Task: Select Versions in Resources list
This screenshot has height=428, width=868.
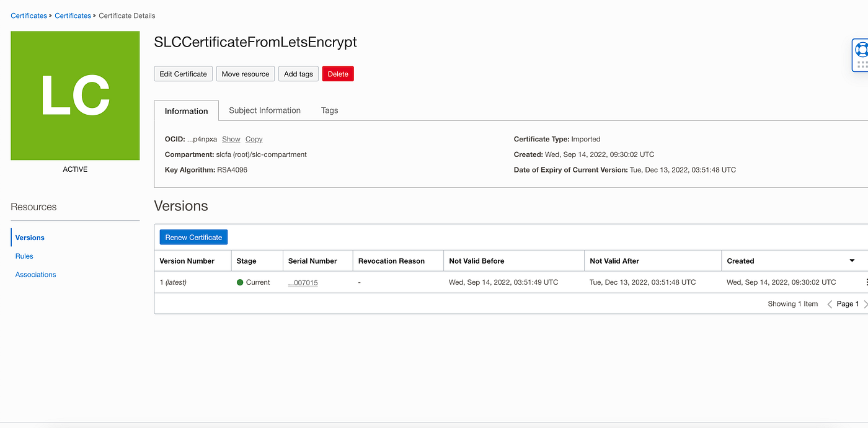Action: coord(30,238)
